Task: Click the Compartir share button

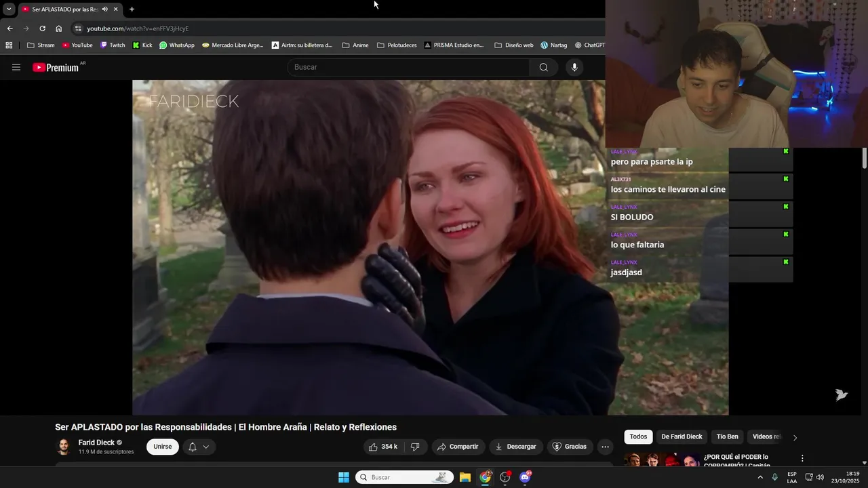Action: (458, 447)
